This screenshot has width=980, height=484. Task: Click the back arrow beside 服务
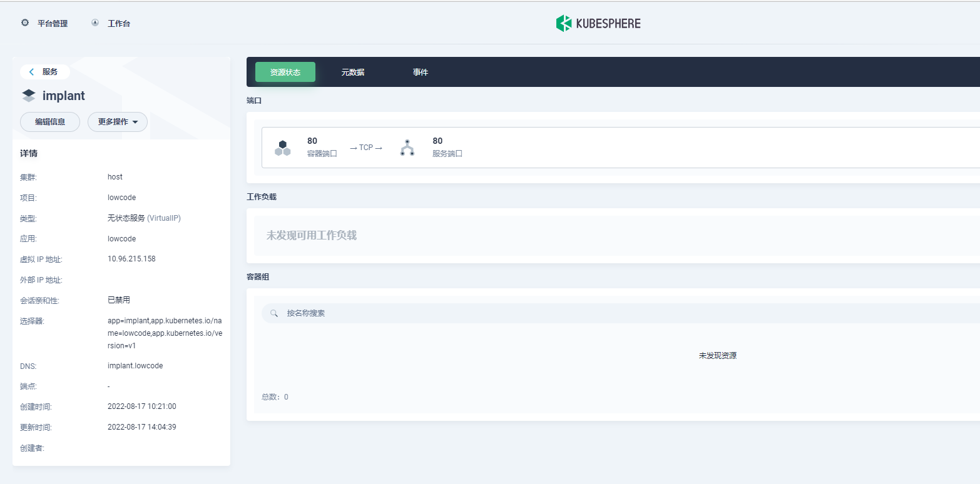coord(31,71)
